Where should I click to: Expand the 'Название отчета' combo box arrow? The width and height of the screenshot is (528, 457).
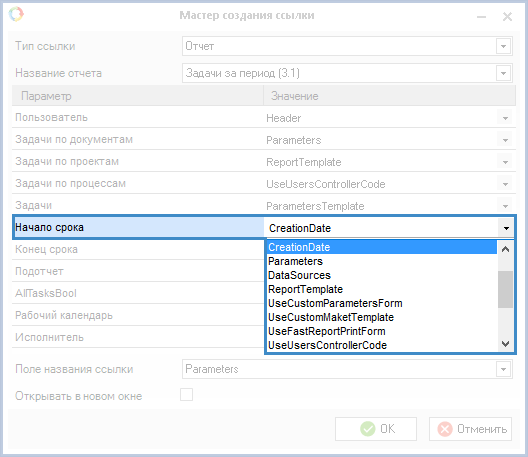(x=503, y=73)
